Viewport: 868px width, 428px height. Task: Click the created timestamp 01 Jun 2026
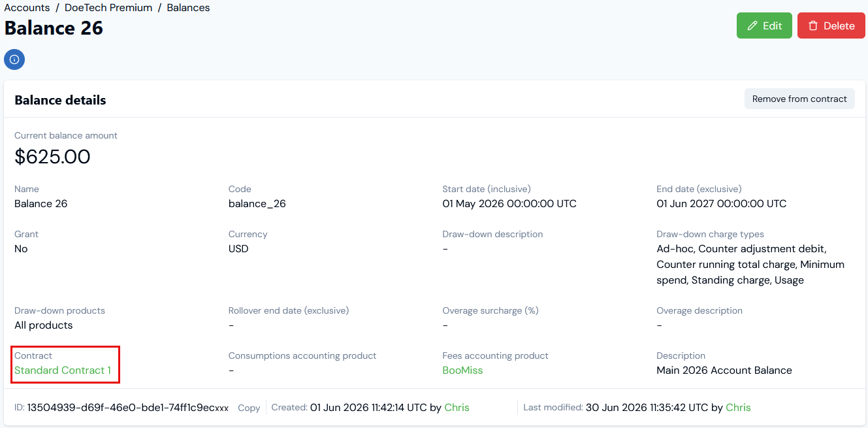click(x=368, y=408)
